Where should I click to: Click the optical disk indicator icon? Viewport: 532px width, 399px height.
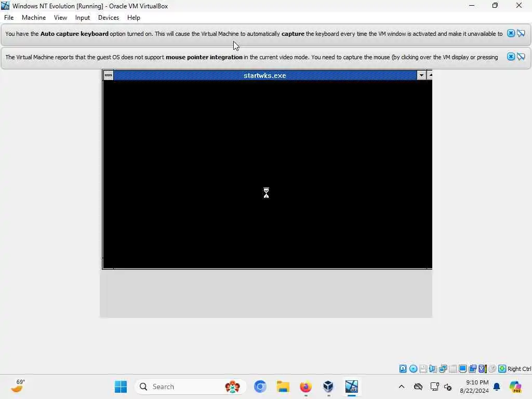coord(413,368)
